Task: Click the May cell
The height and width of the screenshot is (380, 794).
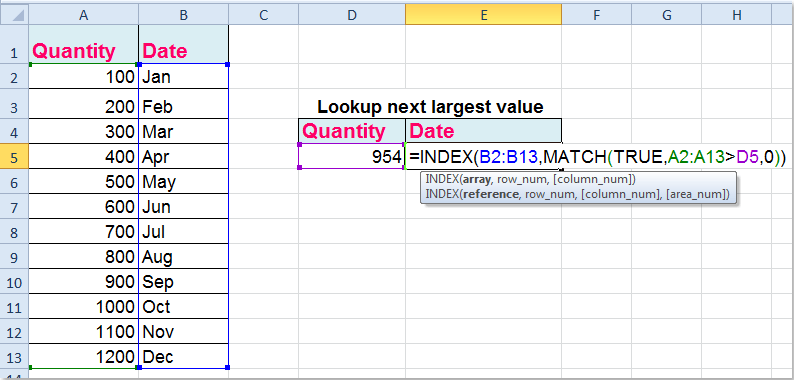Action: [183, 181]
